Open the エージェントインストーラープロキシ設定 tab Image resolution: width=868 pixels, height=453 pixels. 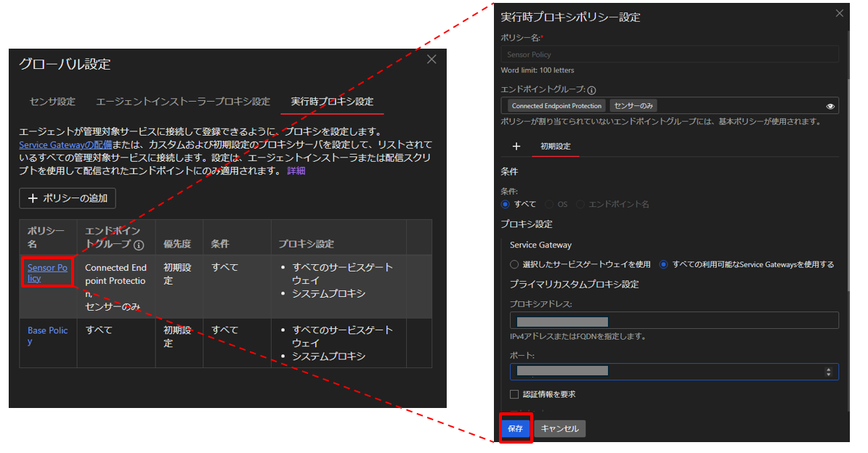click(182, 102)
